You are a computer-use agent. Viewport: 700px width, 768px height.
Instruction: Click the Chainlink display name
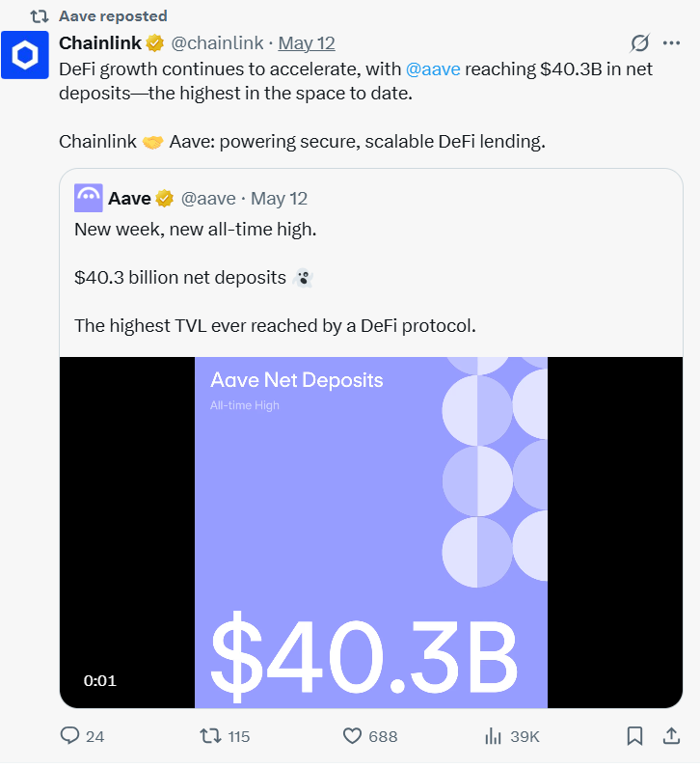pyautogui.click(x=100, y=43)
